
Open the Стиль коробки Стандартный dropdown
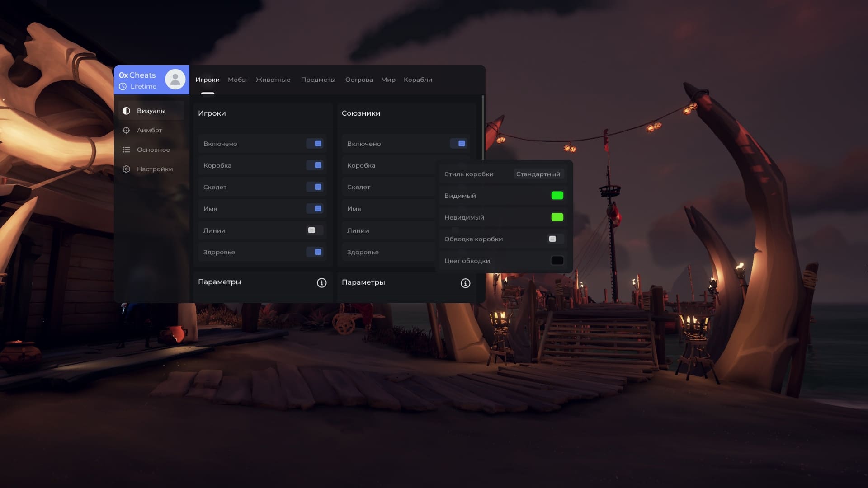(538, 174)
